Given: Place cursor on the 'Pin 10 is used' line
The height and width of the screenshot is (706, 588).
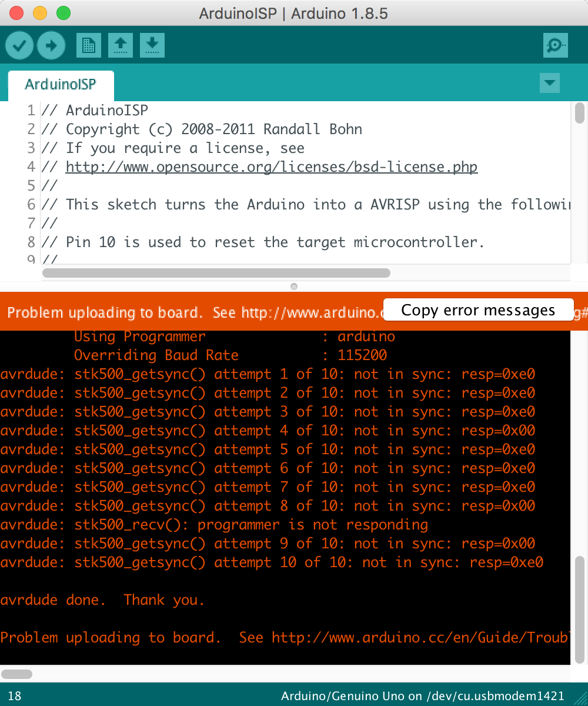Looking at the screenshot, I should pyautogui.click(x=275, y=242).
